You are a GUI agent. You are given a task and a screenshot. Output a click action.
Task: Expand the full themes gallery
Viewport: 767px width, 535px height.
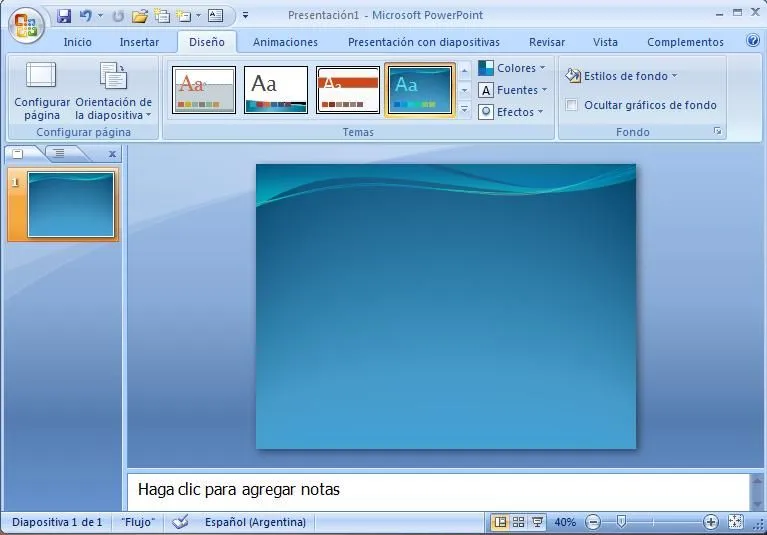pyautogui.click(x=464, y=109)
